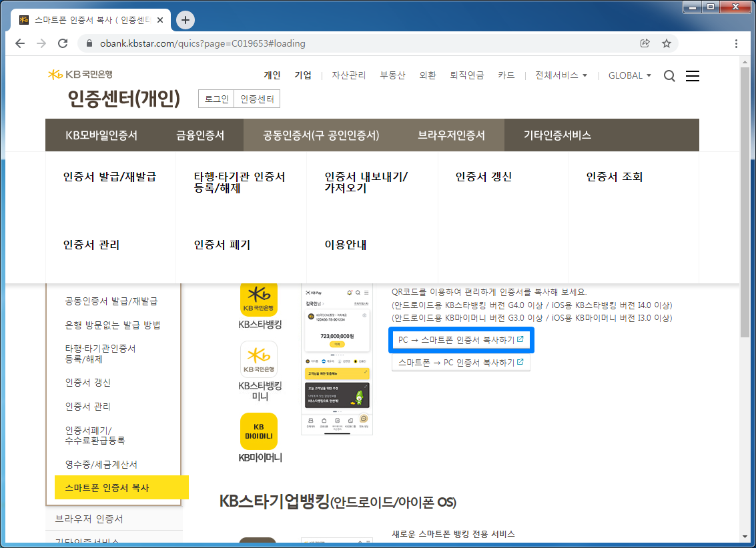This screenshot has width=756, height=548.
Task: Open sidebar 인증서 관리
Action: [x=88, y=407]
